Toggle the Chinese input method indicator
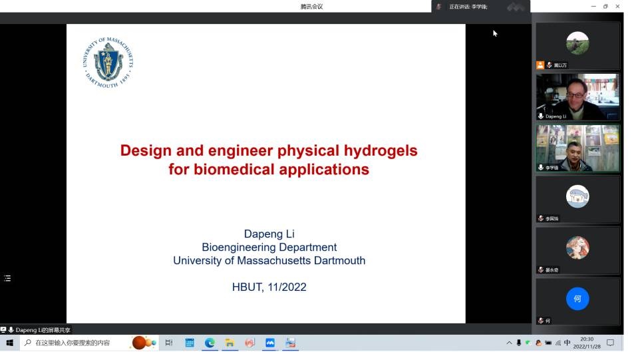Screen dimensions: 644x354 click(x=567, y=343)
